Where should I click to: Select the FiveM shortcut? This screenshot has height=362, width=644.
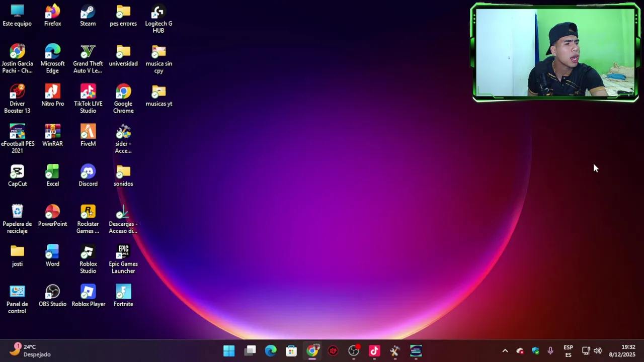coord(88,136)
